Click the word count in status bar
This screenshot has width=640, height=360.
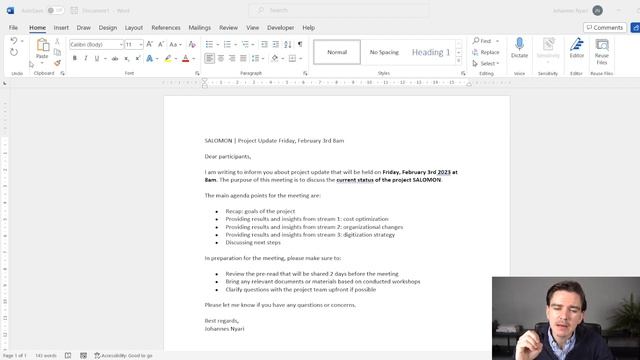click(x=46, y=356)
